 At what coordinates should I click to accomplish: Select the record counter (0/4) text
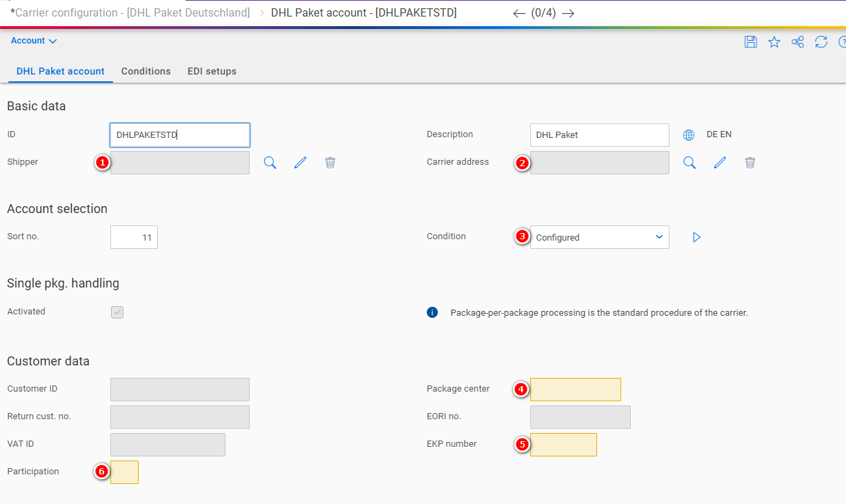(543, 13)
